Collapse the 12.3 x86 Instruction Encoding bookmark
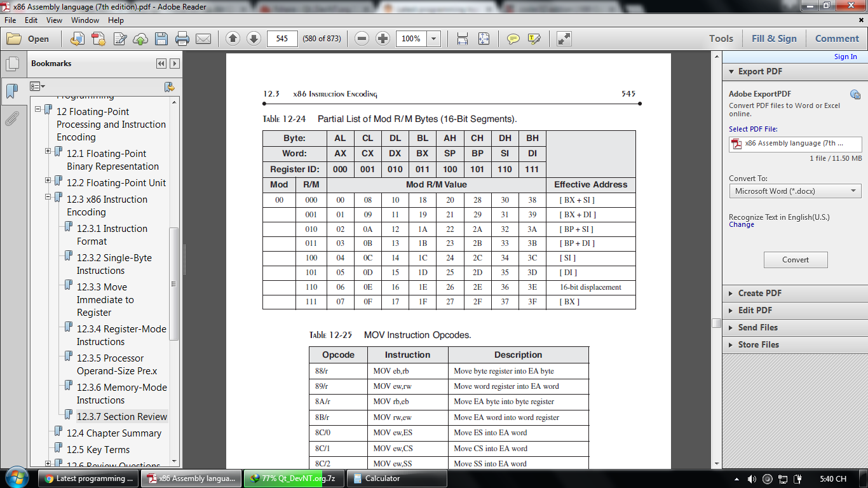 tap(48, 197)
